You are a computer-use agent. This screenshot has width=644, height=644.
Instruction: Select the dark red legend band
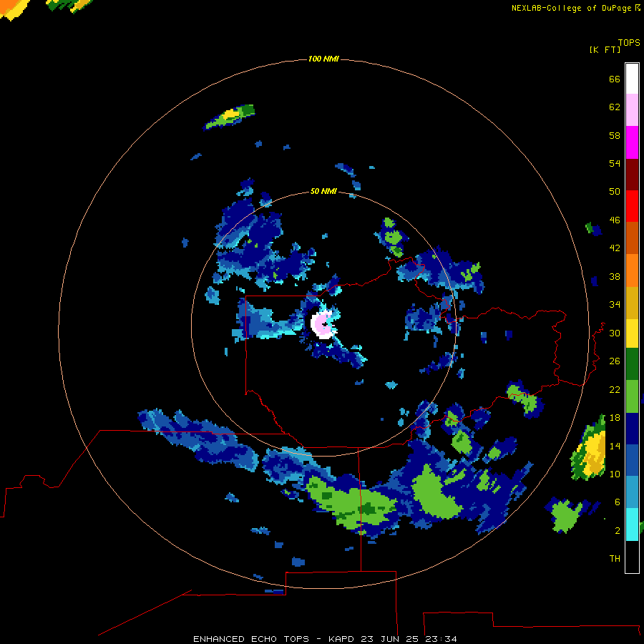coord(632,175)
